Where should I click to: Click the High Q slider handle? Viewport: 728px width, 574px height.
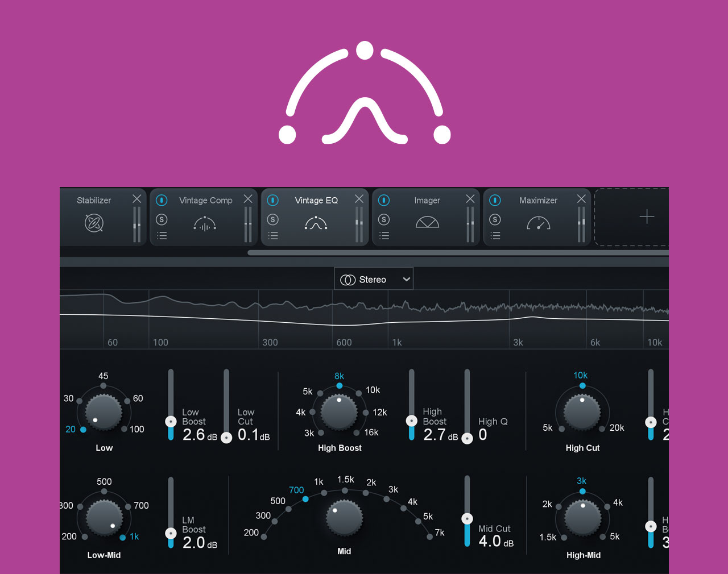coord(467,438)
